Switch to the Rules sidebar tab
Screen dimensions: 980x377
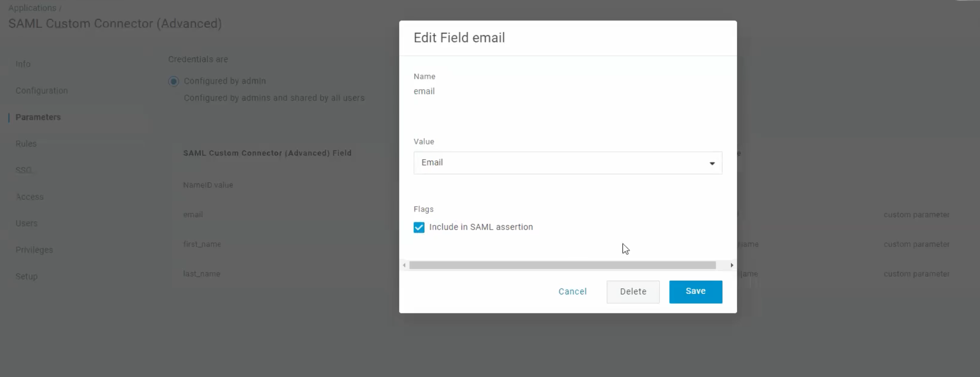(26, 144)
